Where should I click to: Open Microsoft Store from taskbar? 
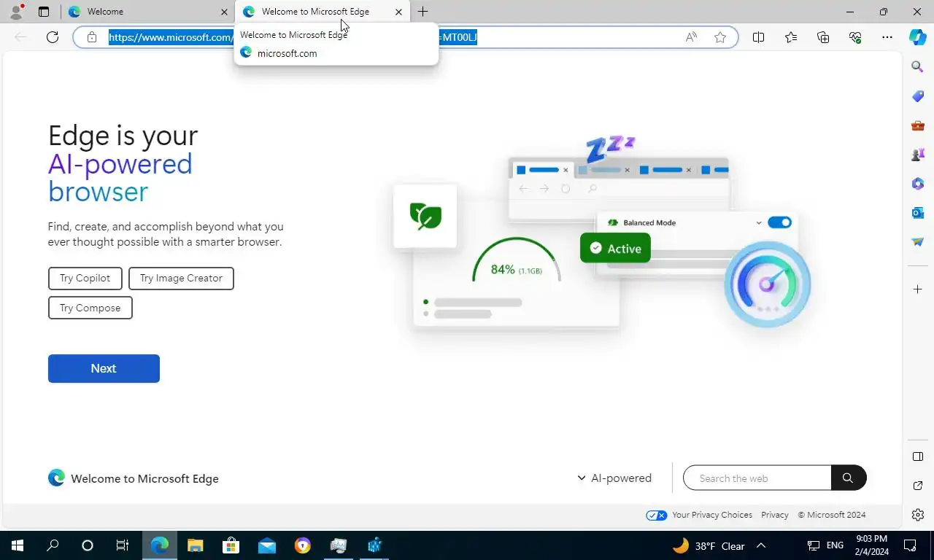pyautogui.click(x=231, y=545)
